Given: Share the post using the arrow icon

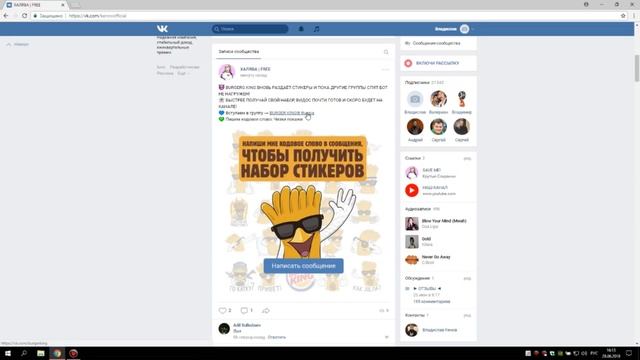Looking at the screenshot, I should click(266, 311).
